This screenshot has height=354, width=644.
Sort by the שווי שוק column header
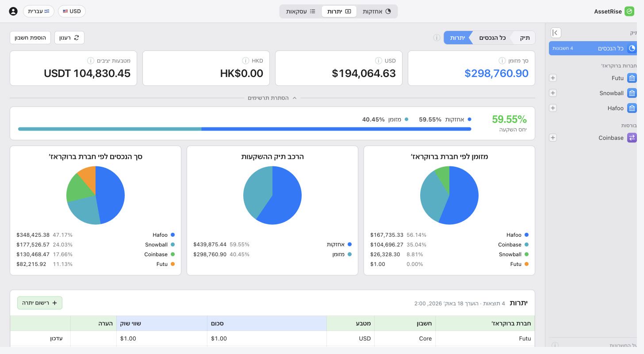point(162,323)
